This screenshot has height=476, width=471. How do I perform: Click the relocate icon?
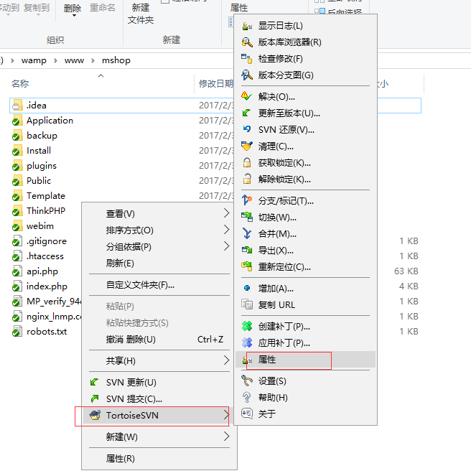coord(247,267)
